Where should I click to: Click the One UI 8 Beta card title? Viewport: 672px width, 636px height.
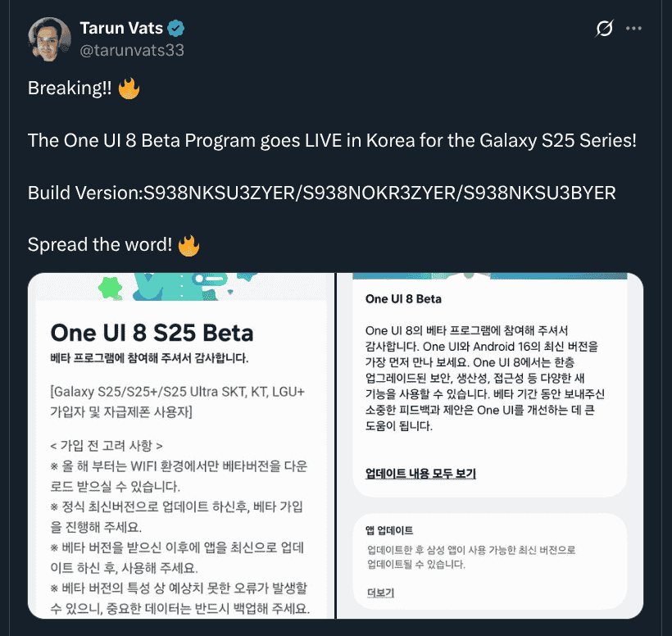[x=403, y=298]
